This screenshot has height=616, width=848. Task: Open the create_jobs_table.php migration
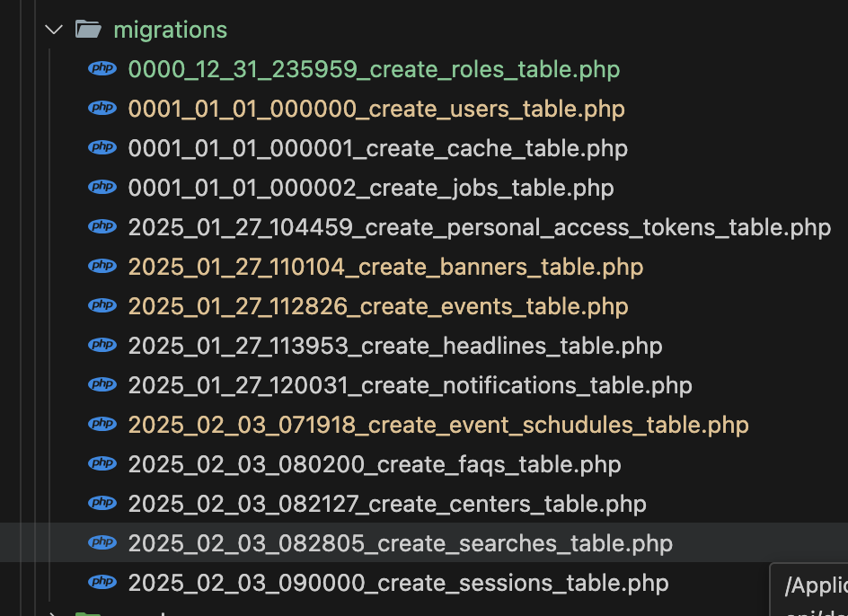pos(371,188)
